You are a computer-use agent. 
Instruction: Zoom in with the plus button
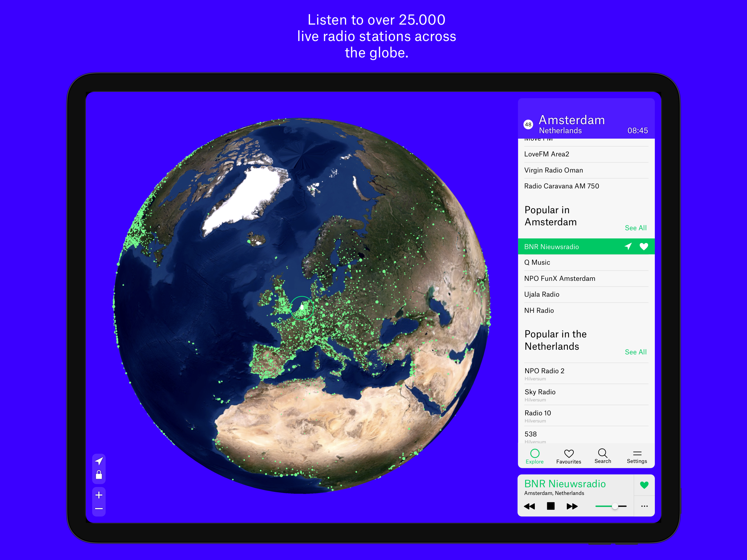[x=99, y=495]
